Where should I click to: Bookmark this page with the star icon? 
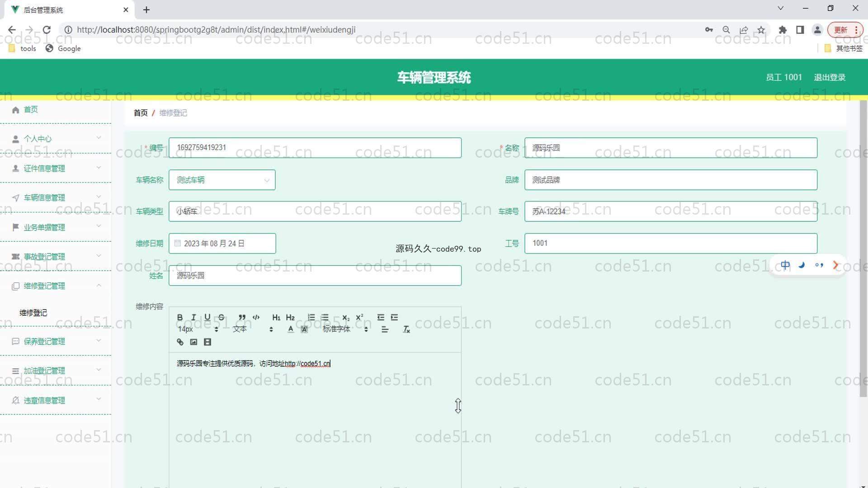761,30
